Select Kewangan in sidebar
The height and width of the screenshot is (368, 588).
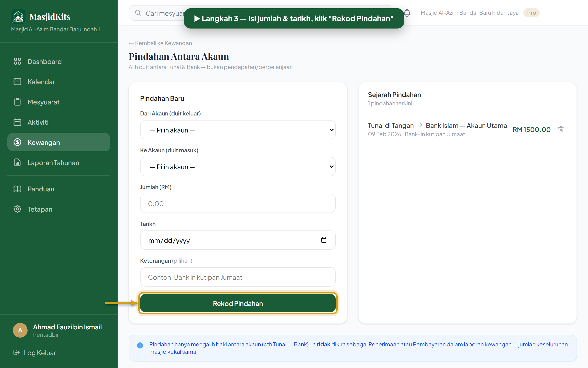pos(59,142)
